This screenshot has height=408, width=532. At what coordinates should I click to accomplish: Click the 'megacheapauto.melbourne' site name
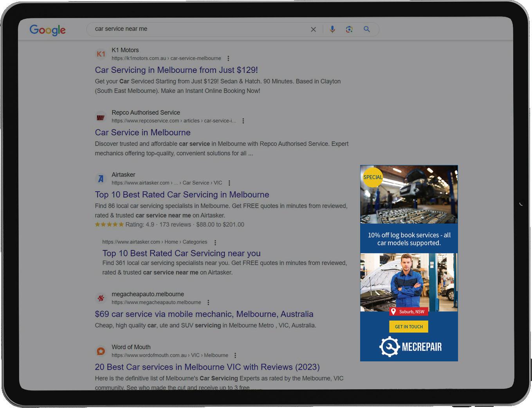(148, 294)
